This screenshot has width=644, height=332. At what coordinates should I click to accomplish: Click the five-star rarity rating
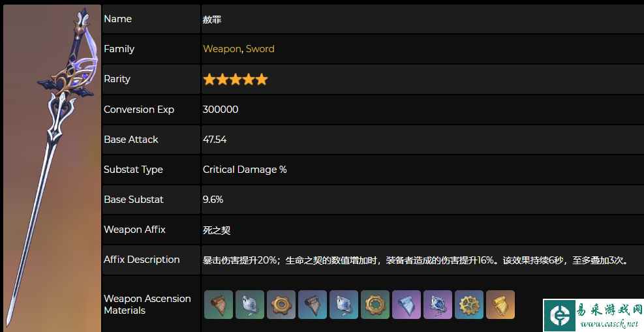[236, 79]
